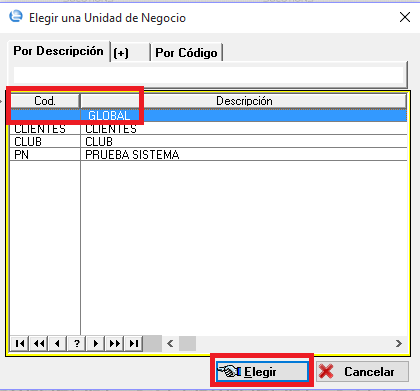Move to previous record arrow
The height and width of the screenshot is (391, 420).
coord(58,343)
